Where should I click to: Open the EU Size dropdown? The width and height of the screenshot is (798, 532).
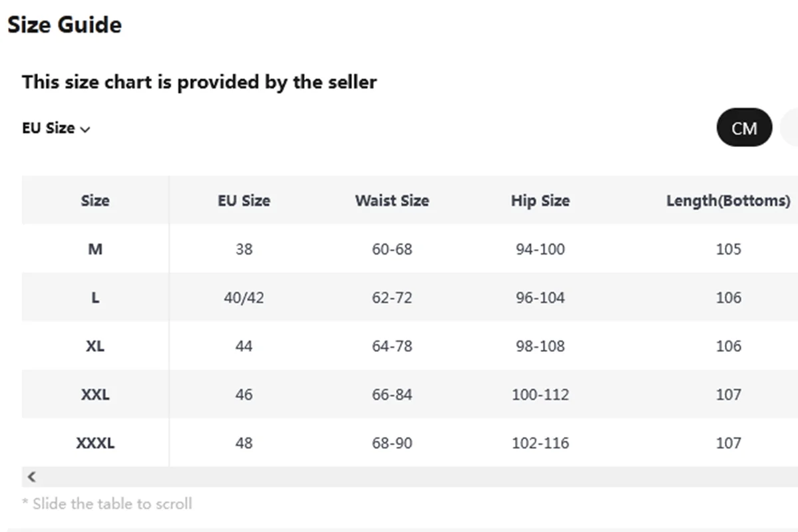pos(56,128)
